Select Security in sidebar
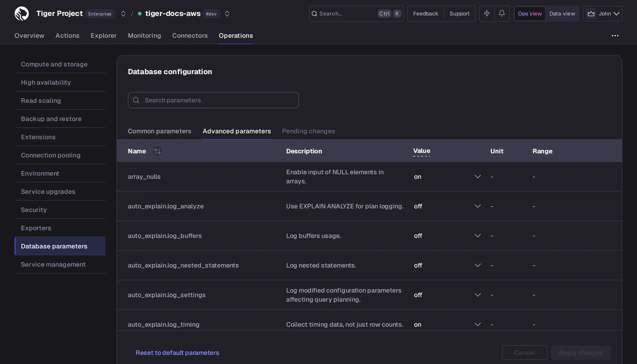 click(x=60, y=210)
